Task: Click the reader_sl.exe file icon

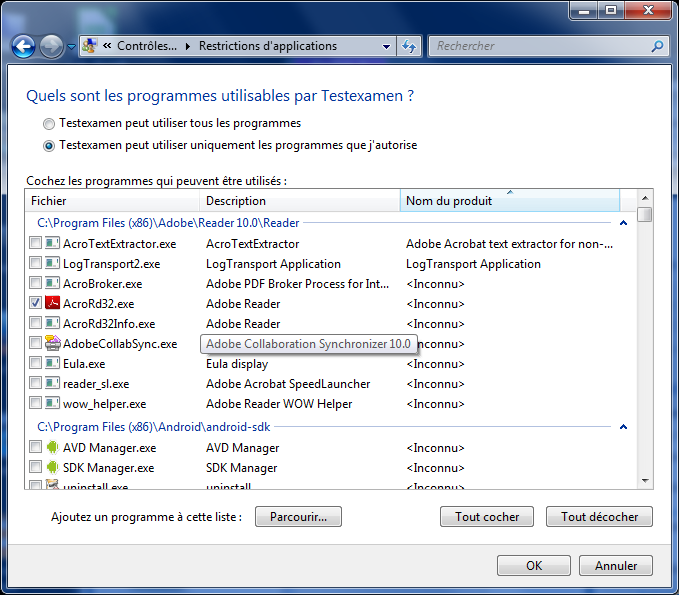Action: pos(52,383)
